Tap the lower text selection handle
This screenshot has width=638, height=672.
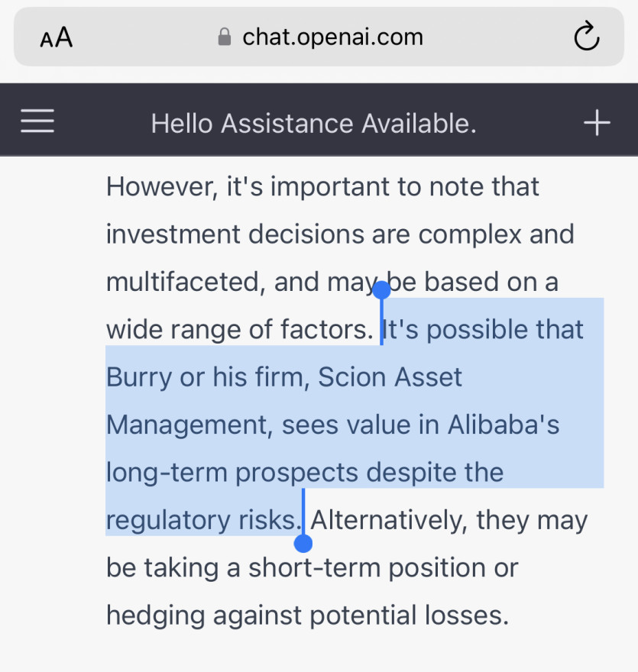pos(303,543)
